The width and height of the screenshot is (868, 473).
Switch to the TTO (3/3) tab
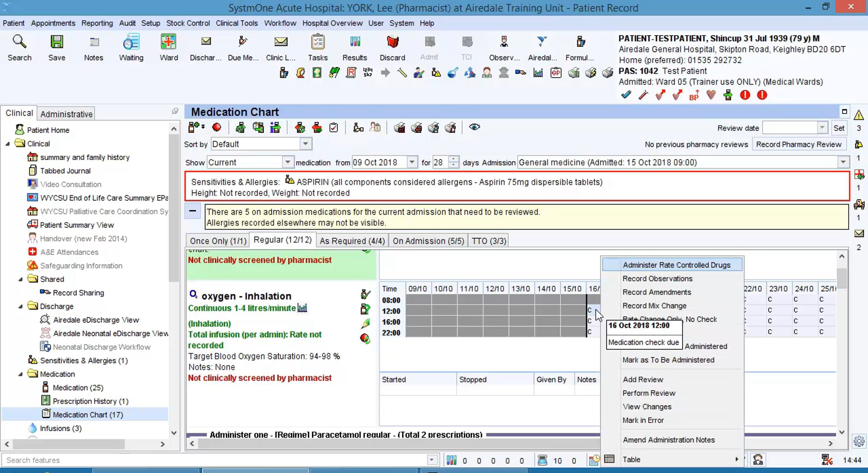(489, 241)
